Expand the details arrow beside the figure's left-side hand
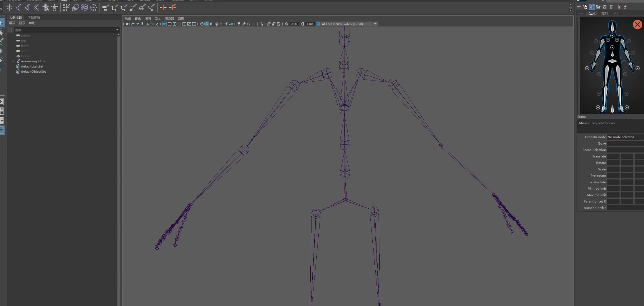644x306 pixels. (x=587, y=68)
